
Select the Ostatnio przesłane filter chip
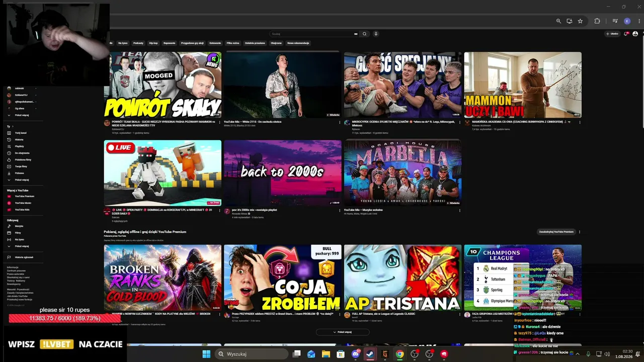tap(255, 43)
